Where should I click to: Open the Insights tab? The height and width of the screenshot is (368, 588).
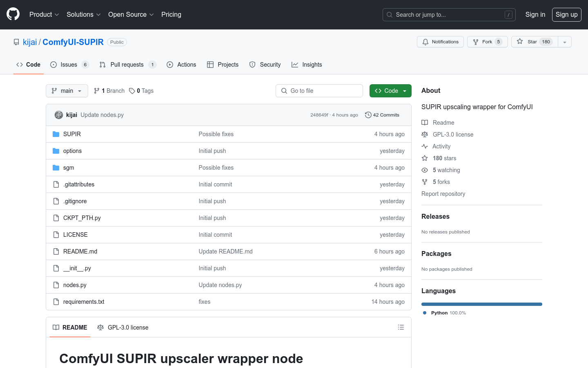tap(307, 65)
